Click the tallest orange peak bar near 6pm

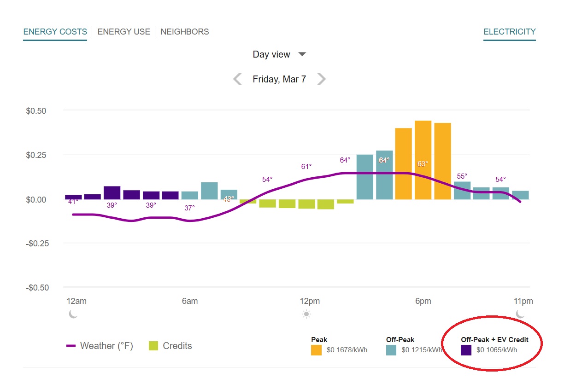(423, 160)
